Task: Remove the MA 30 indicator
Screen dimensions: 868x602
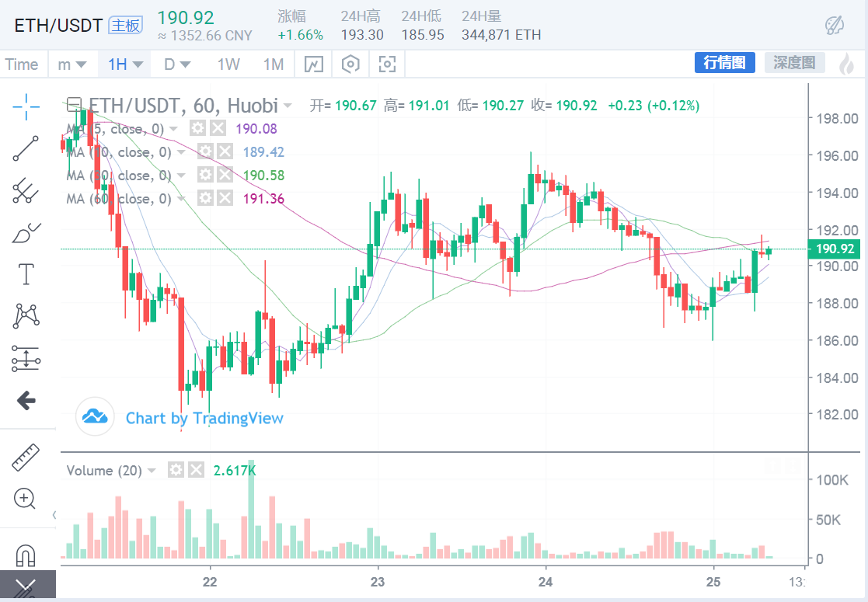Action: pyautogui.click(x=225, y=175)
